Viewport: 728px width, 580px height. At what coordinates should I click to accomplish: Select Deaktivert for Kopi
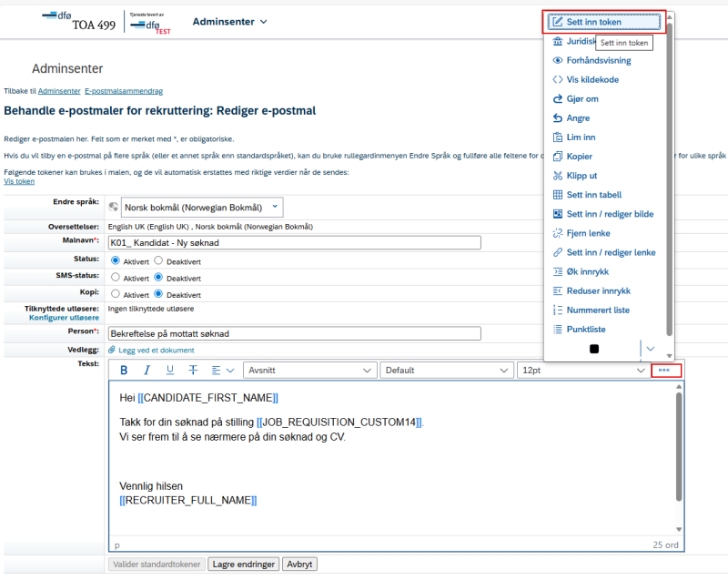click(158, 294)
